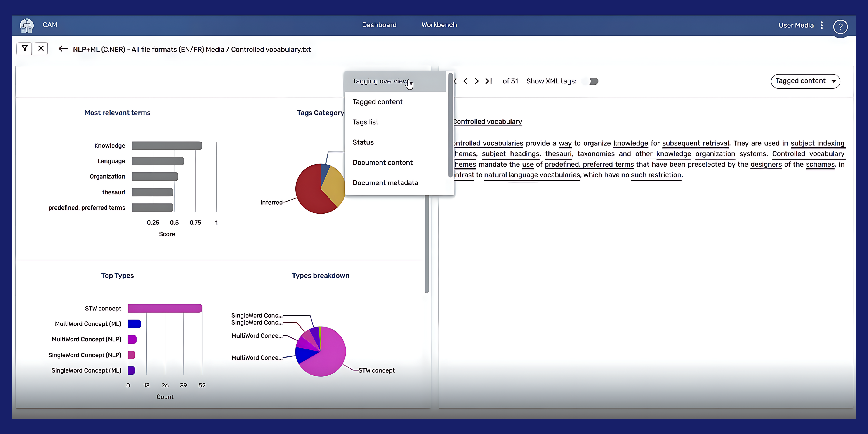Click the X clear filter button
868x434 pixels.
(x=41, y=49)
